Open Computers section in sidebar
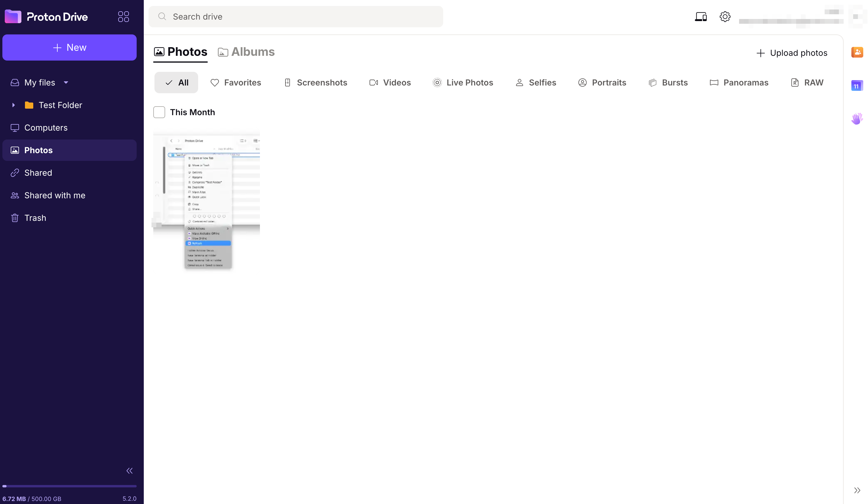 [45, 128]
